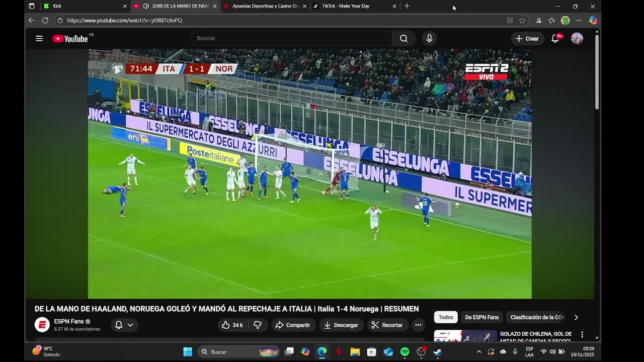Toggle the ESPN Fans notification bell

pos(119,325)
